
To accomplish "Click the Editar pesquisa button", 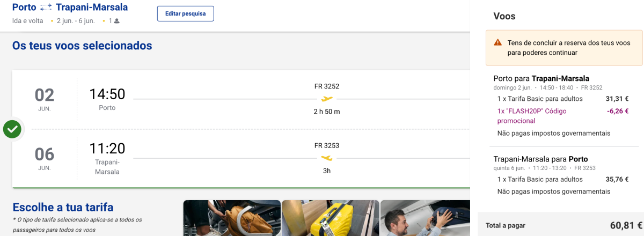I will [186, 13].
